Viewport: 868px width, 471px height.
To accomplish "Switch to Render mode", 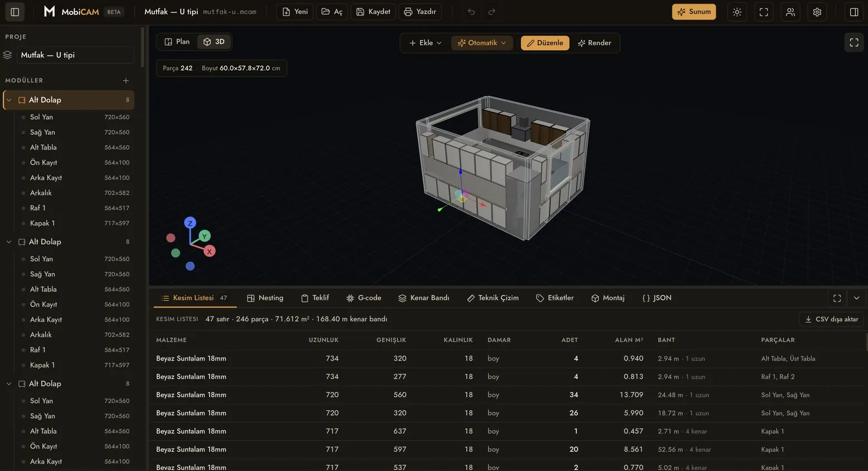I will point(594,43).
